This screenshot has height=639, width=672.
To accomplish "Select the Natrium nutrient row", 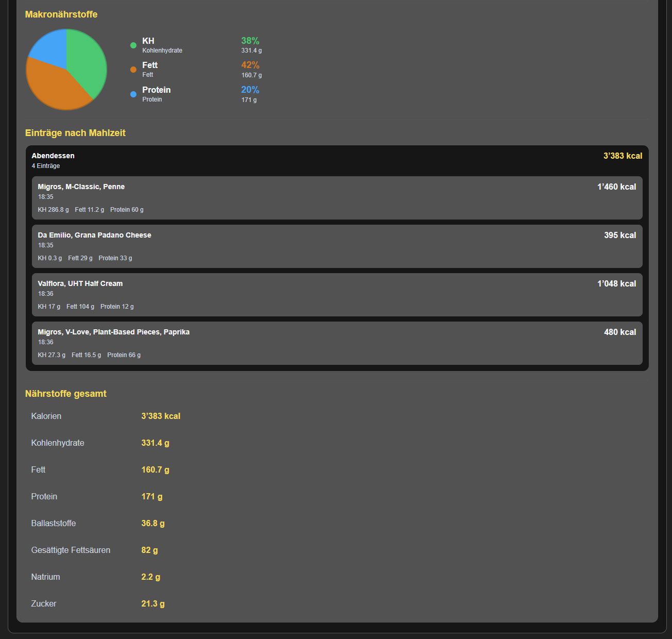I will tap(337, 577).
